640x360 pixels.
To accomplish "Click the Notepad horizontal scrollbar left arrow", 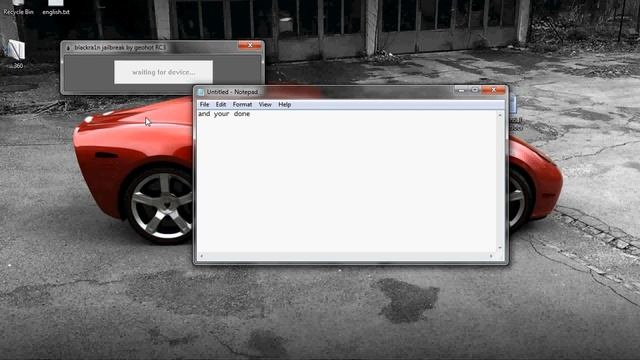I will (x=202, y=256).
